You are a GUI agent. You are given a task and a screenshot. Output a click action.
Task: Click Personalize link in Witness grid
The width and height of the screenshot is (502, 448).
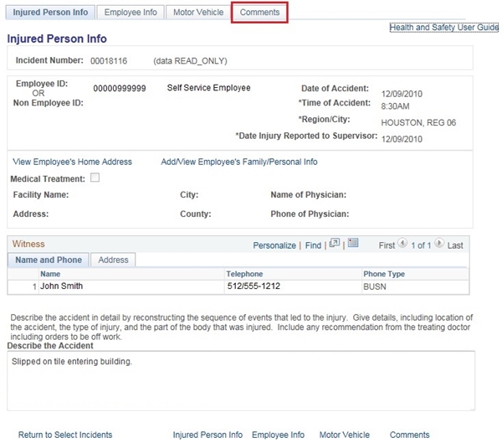274,245
